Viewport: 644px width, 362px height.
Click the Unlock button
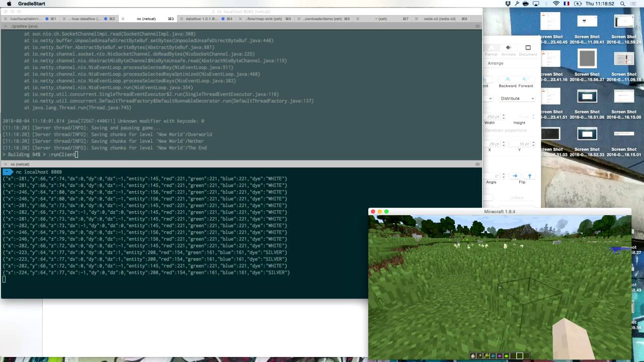point(517,198)
